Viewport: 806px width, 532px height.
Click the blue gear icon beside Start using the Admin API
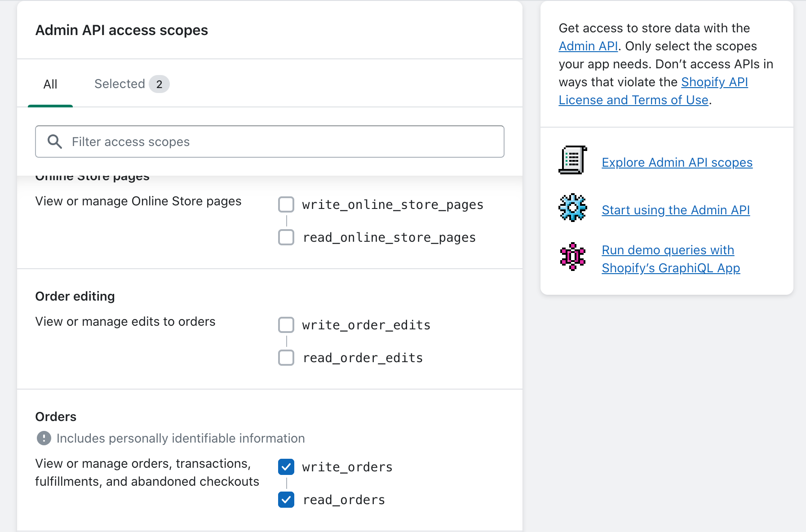coord(573,208)
